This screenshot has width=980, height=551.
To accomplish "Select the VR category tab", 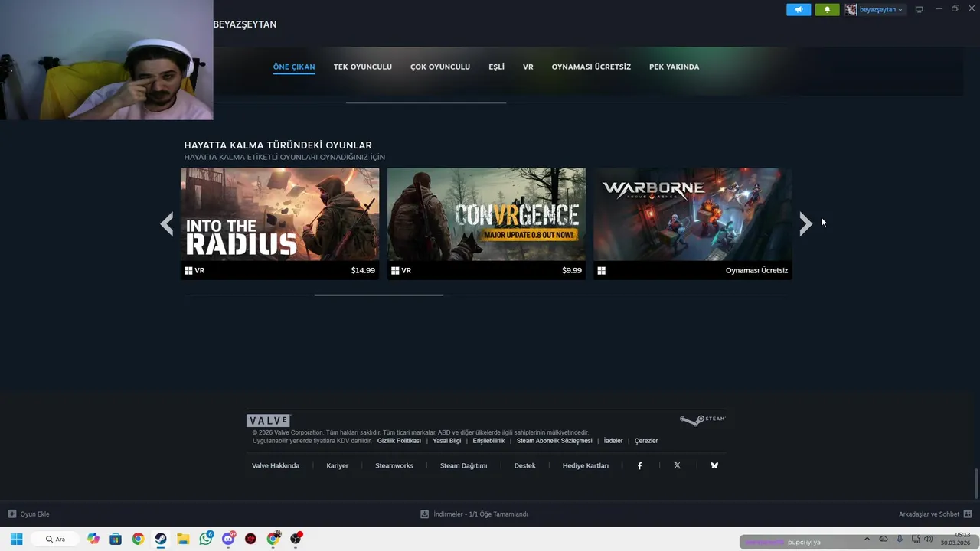I will 528,67.
